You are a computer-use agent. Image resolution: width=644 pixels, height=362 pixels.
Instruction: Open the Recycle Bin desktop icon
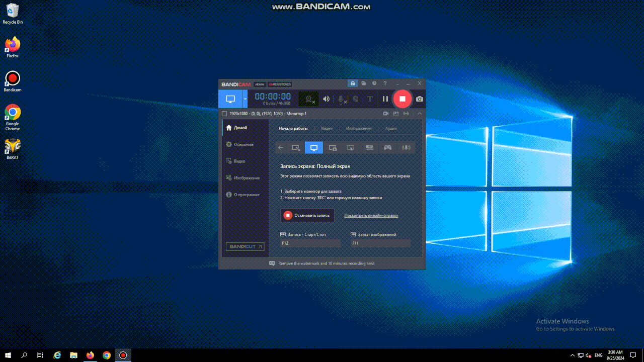click(13, 14)
